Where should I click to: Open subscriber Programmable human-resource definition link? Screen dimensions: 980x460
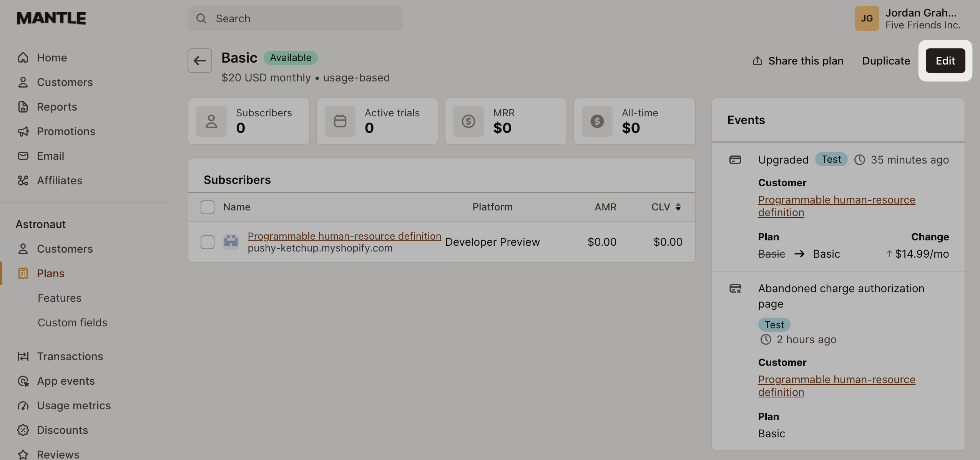tap(344, 236)
